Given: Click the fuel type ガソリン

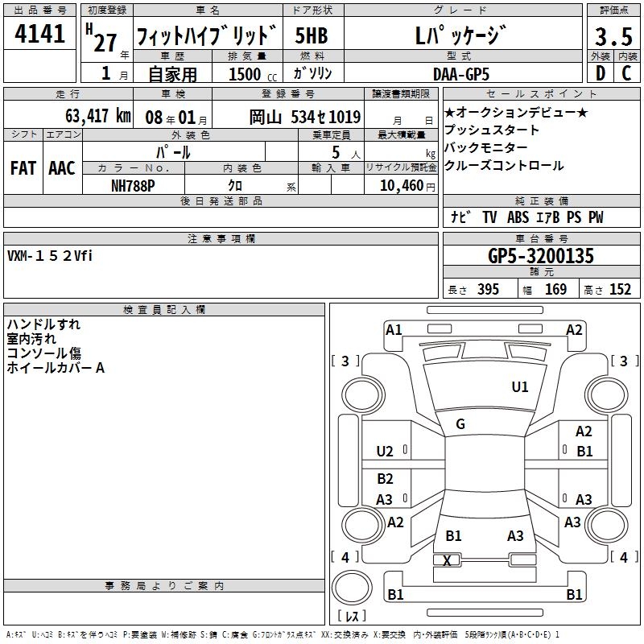Looking at the screenshot, I should [x=312, y=73].
